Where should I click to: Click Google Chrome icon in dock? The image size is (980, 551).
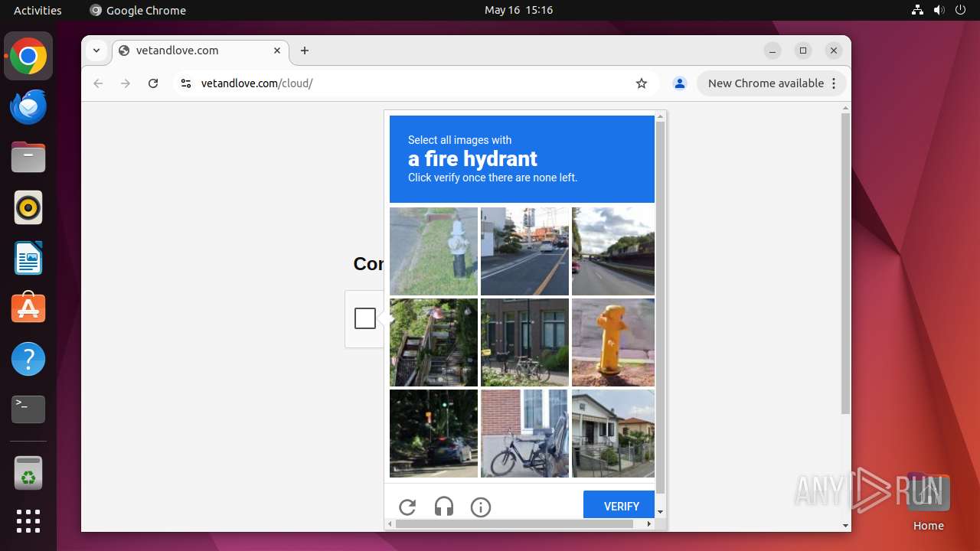coord(28,57)
